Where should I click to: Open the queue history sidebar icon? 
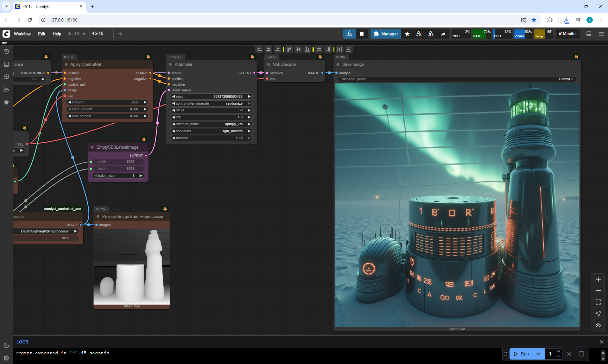coord(6,52)
